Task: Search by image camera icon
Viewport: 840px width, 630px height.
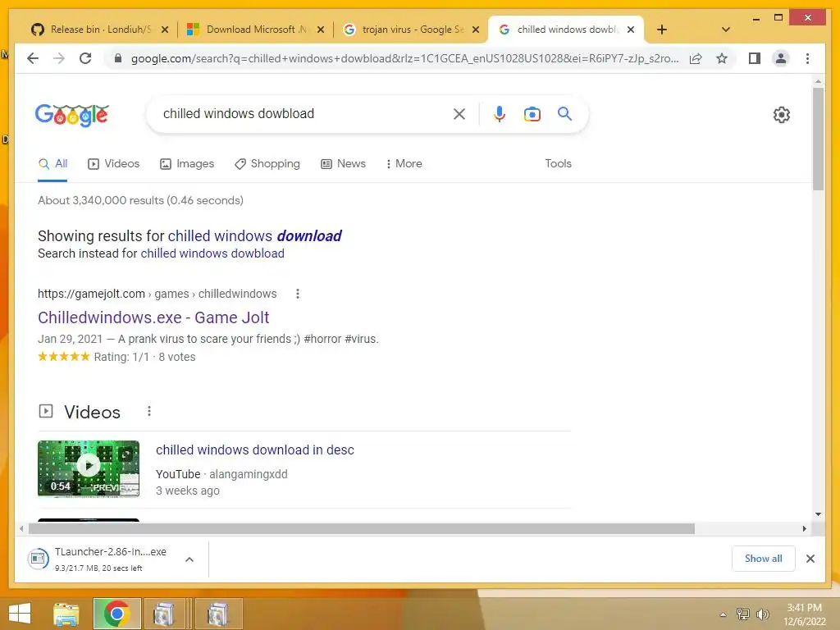Action: (532, 113)
